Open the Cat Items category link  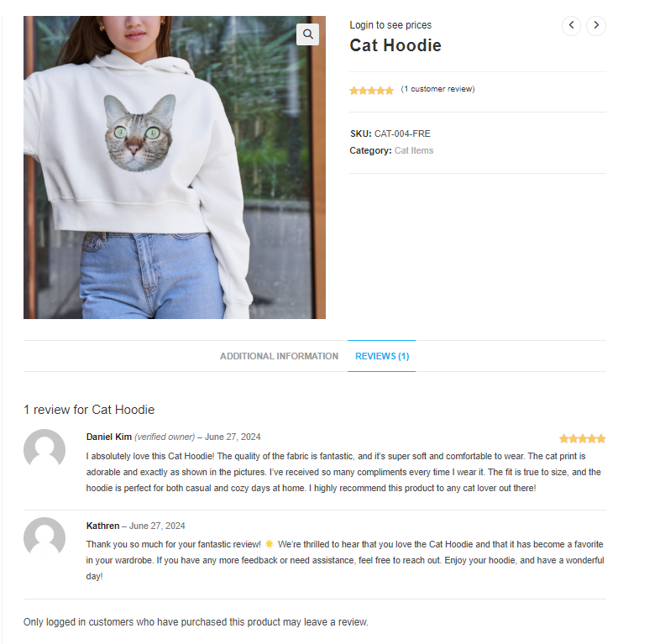[414, 150]
